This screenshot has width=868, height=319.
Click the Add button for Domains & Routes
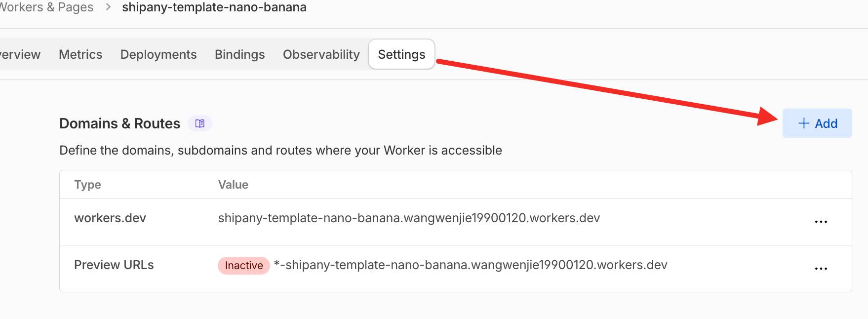(817, 123)
